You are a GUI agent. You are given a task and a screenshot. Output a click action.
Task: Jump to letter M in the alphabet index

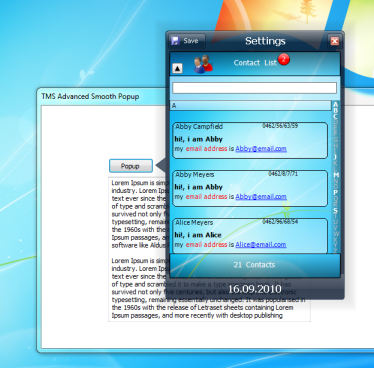(x=336, y=175)
